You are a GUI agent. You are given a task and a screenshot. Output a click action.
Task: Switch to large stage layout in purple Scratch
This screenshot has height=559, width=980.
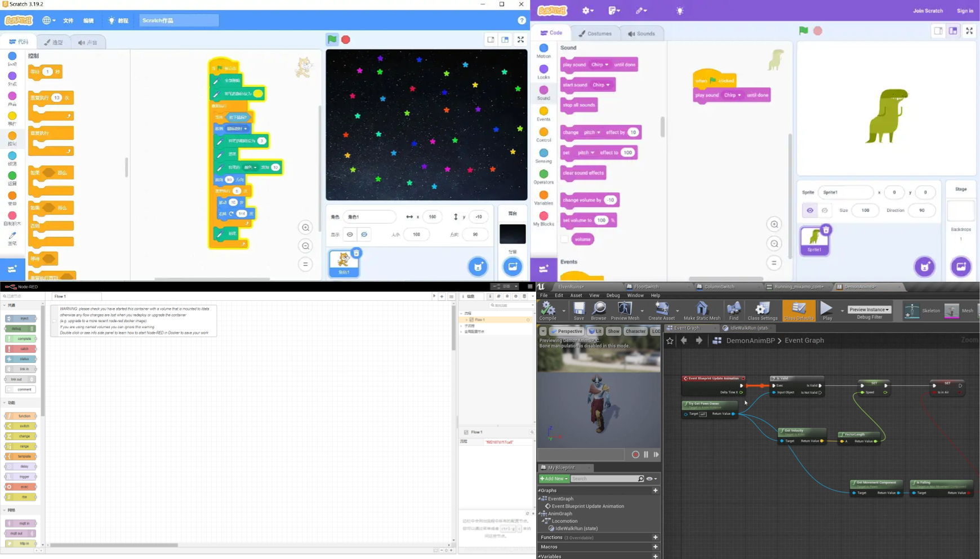click(953, 31)
